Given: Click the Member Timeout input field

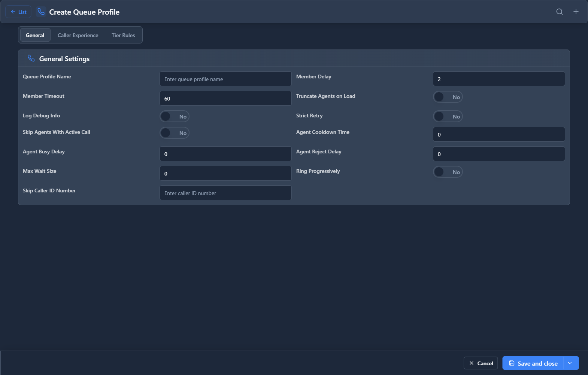Looking at the screenshot, I should pos(225,98).
